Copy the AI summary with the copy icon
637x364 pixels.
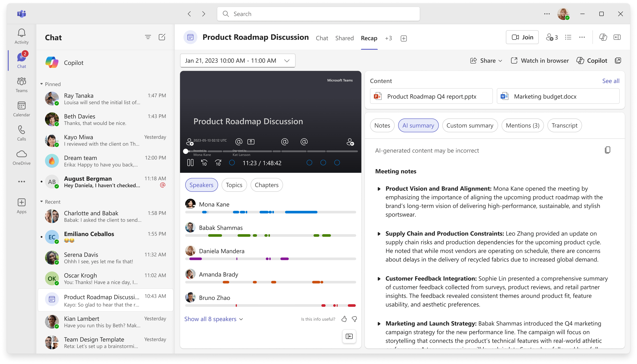[607, 150]
